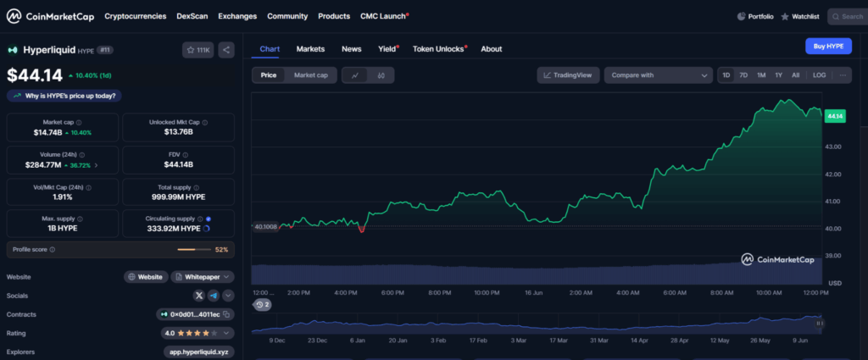Click the Profile score 52% progress bar
Image resolution: width=868 pixels, height=360 pixels.
(x=194, y=250)
